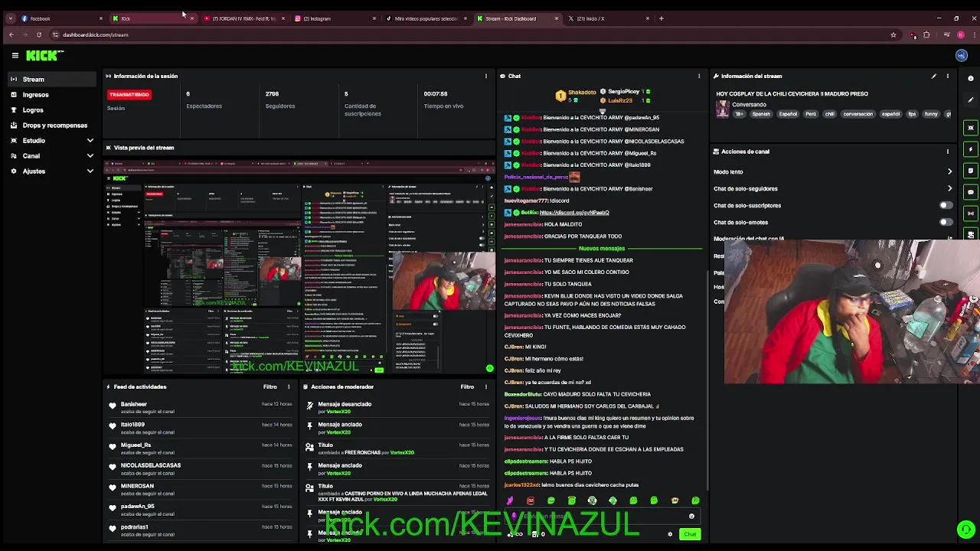Open user avatar in Kick header
Viewport: 980px width, 551px height.
click(962, 55)
